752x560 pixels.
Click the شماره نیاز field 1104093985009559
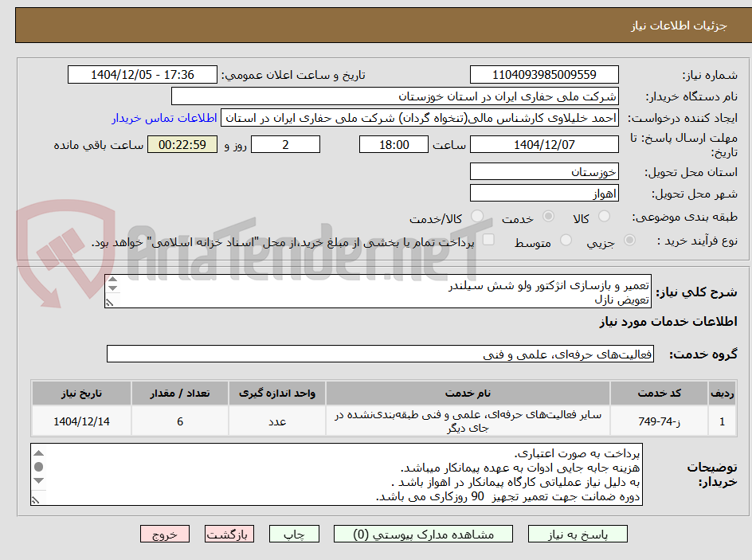pos(544,75)
